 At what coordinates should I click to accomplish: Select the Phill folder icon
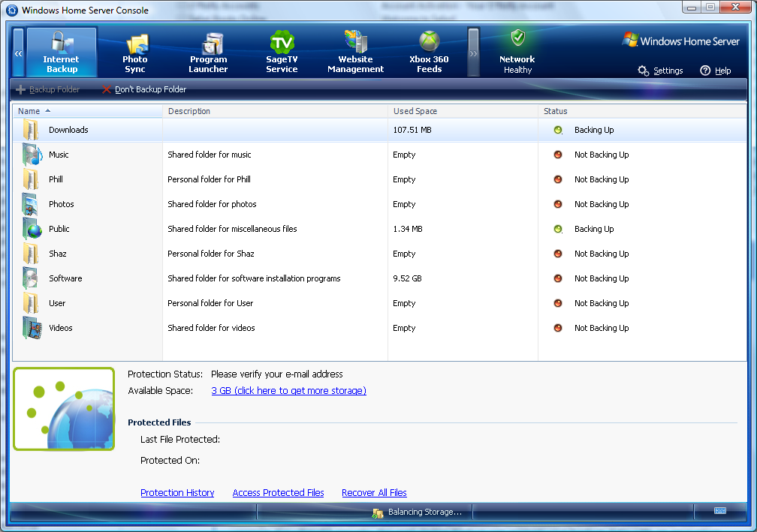32,179
